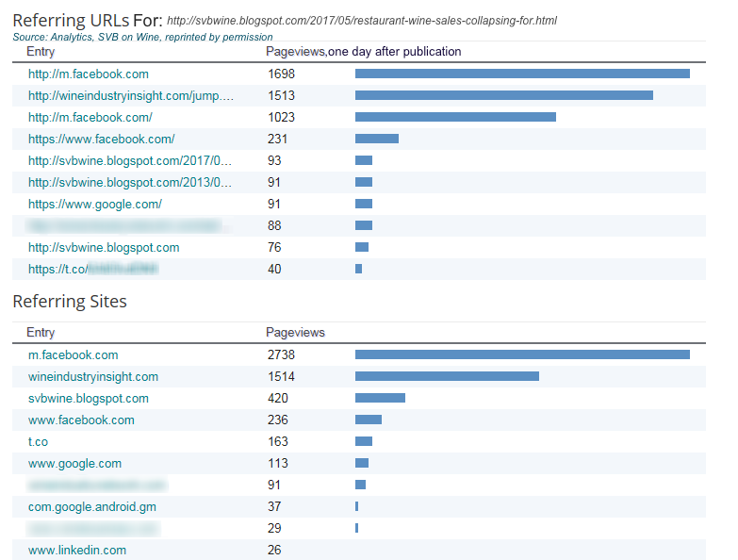Click the pageview value 2738
The width and height of the screenshot is (738, 560).
[281, 354]
